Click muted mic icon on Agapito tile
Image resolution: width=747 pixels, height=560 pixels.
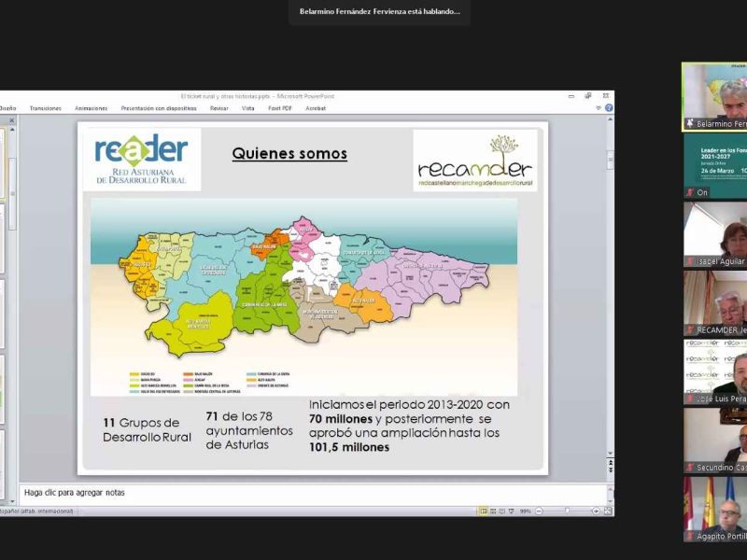(689, 536)
